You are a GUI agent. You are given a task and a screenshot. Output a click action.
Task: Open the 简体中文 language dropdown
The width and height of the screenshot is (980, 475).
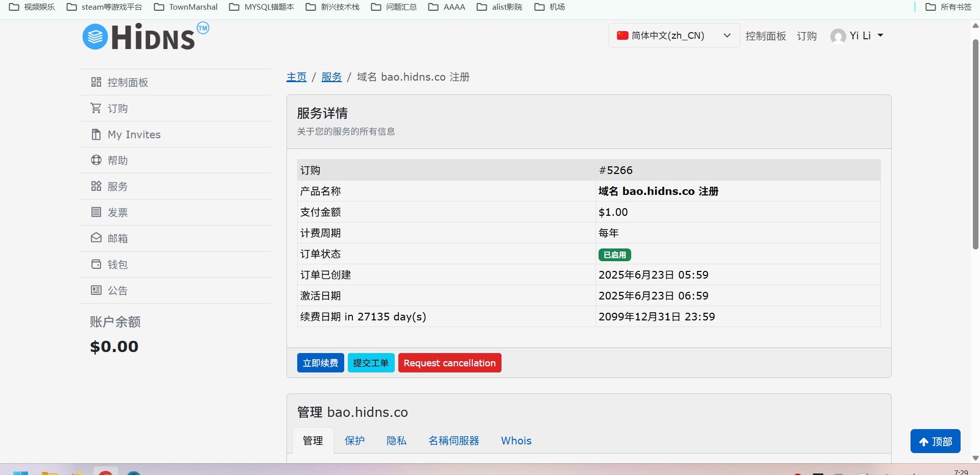click(x=673, y=35)
